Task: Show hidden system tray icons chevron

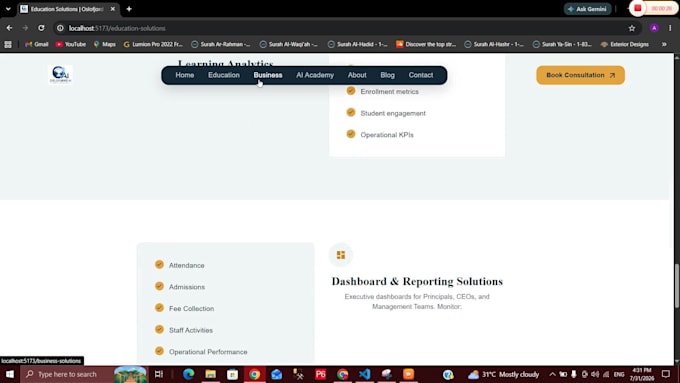Action: [552, 374]
